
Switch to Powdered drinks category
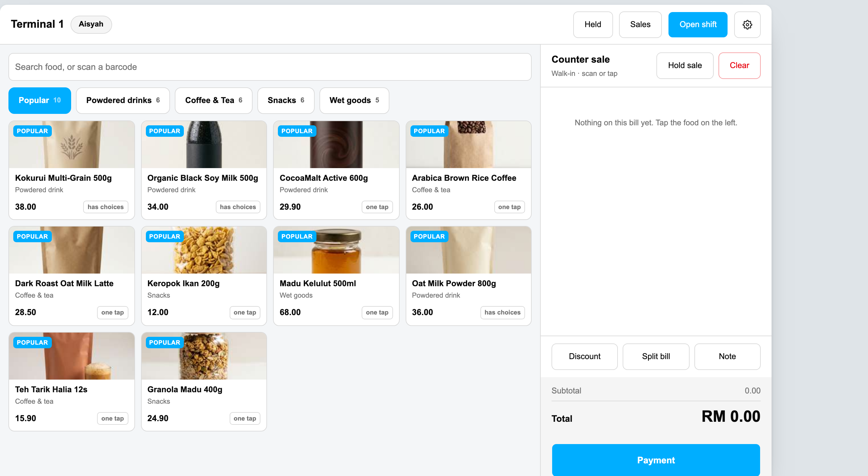(123, 100)
